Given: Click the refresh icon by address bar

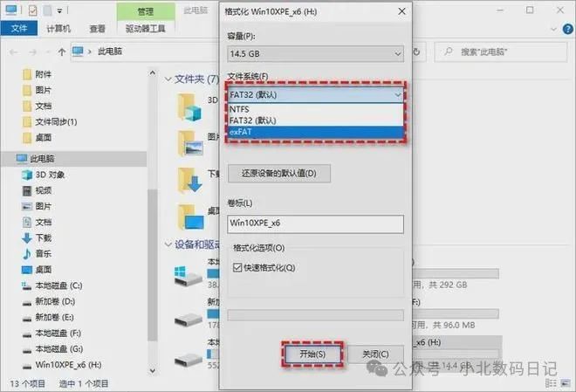Looking at the screenshot, I should tap(416, 52).
